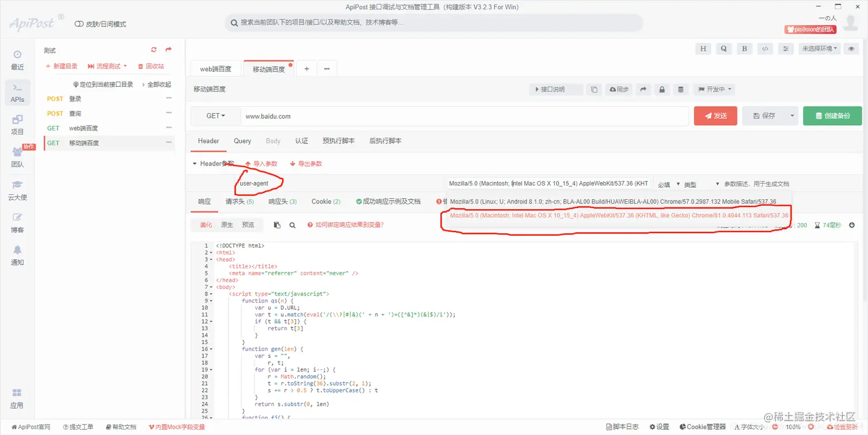Click the download arrow icon near 74毫秒
Image resolution: width=868 pixels, height=435 pixels.
(852, 225)
